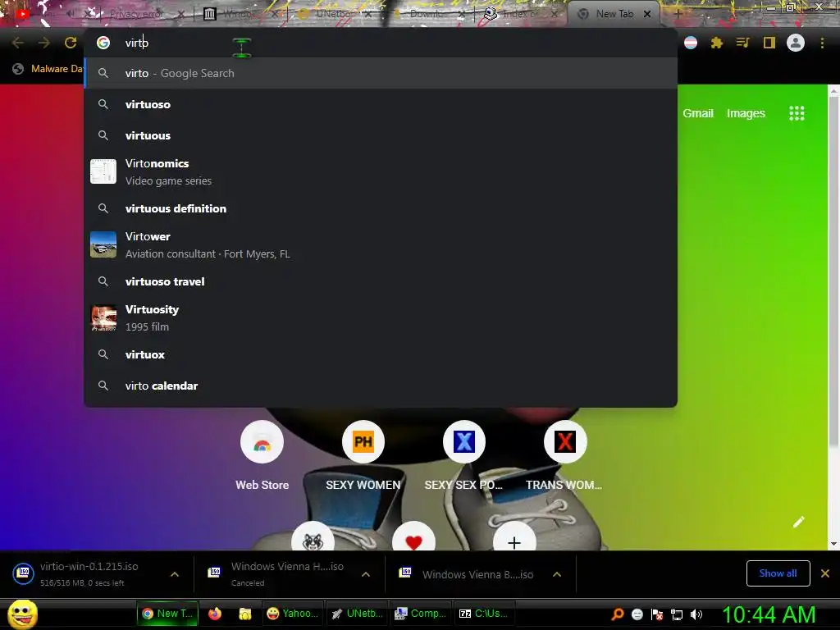Select the 'virtuox' suggestion
Image resolution: width=840 pixels, height=630 pixels.
(x=381, y=354)
